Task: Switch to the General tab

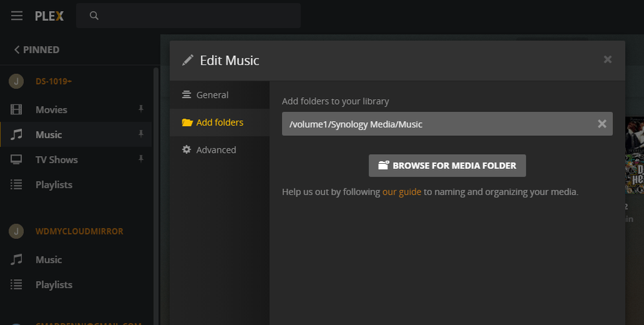Action: pyautogui.click(x=212, y=95)
